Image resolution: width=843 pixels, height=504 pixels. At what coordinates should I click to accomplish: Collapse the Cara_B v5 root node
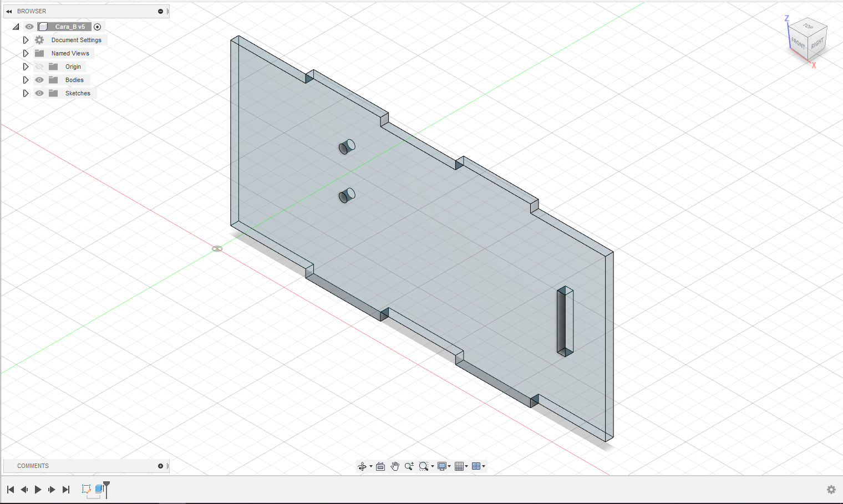coord(16,27)
